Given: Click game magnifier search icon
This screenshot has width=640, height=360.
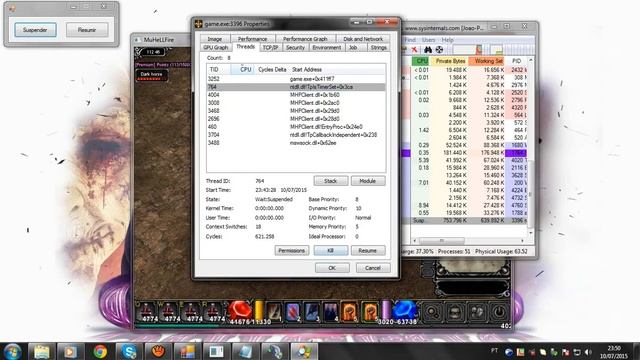Looking at the screenshot, I should click(x=432, y=313).
